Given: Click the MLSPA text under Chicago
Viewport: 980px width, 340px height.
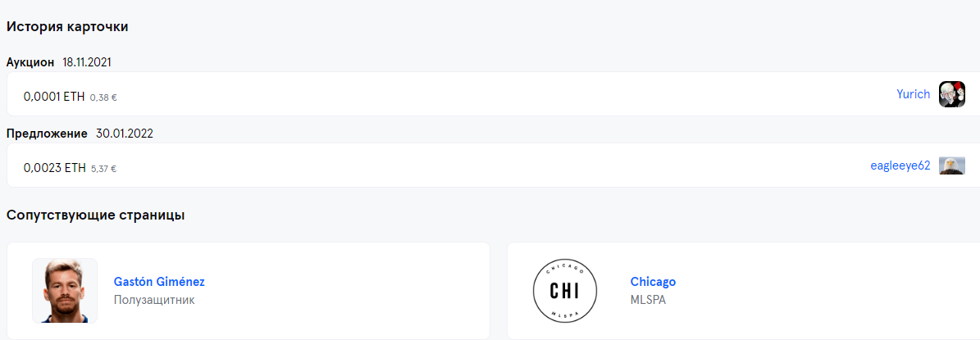Looking at the screenshot, I should [648, 300].
